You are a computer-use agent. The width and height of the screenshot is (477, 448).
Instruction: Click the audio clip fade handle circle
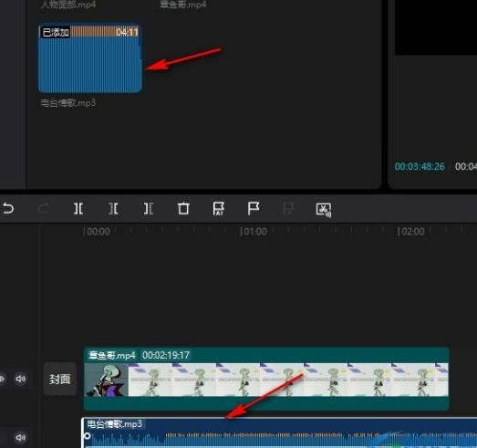88,436
